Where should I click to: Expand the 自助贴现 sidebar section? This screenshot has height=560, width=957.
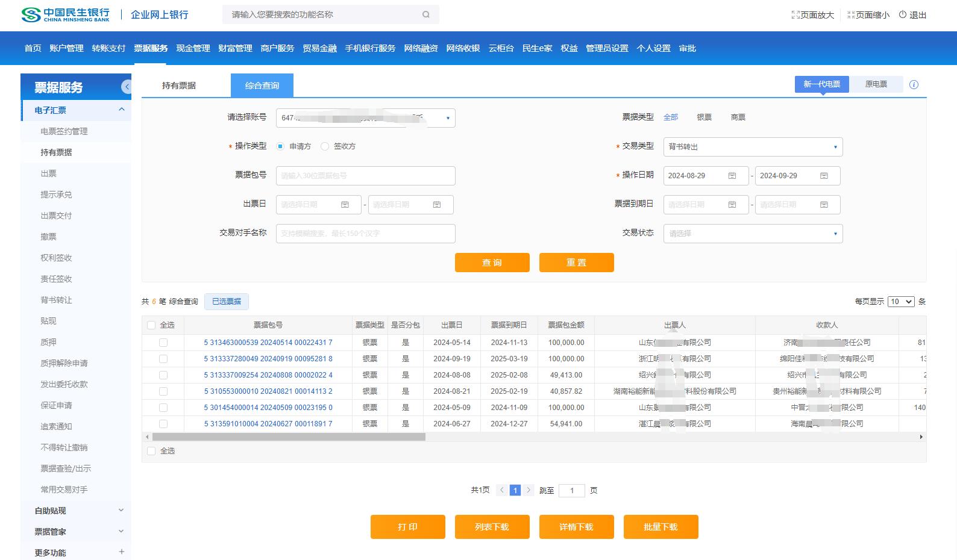(121, 511)
